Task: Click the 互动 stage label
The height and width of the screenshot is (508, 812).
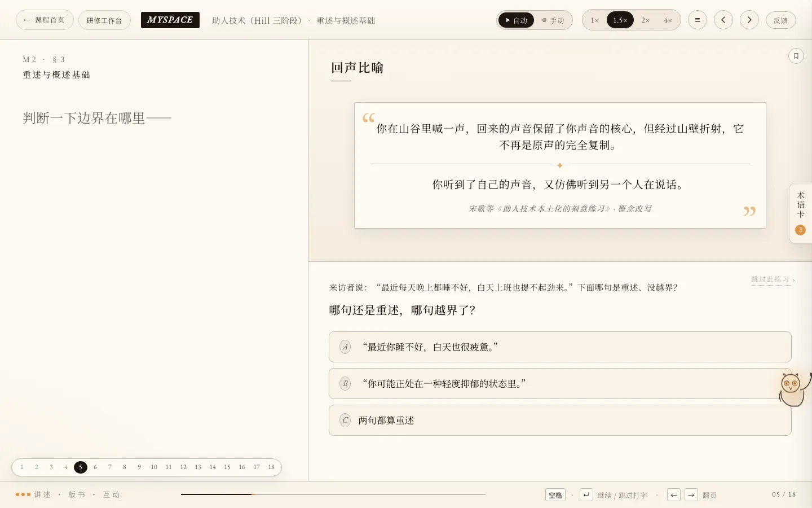Action: [x=112, y=494]
